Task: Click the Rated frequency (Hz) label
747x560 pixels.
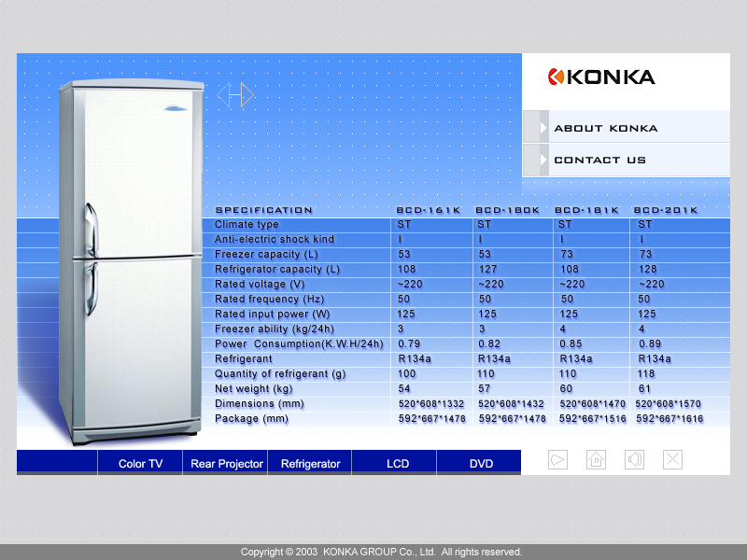Action: pyautogui.click(x=269, y=299)
